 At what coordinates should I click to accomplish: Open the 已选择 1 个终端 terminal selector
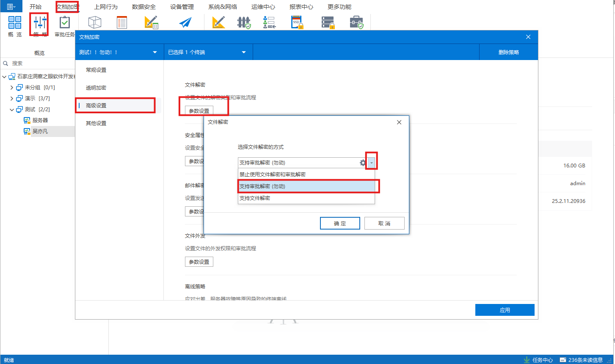(x=208, y=52)
